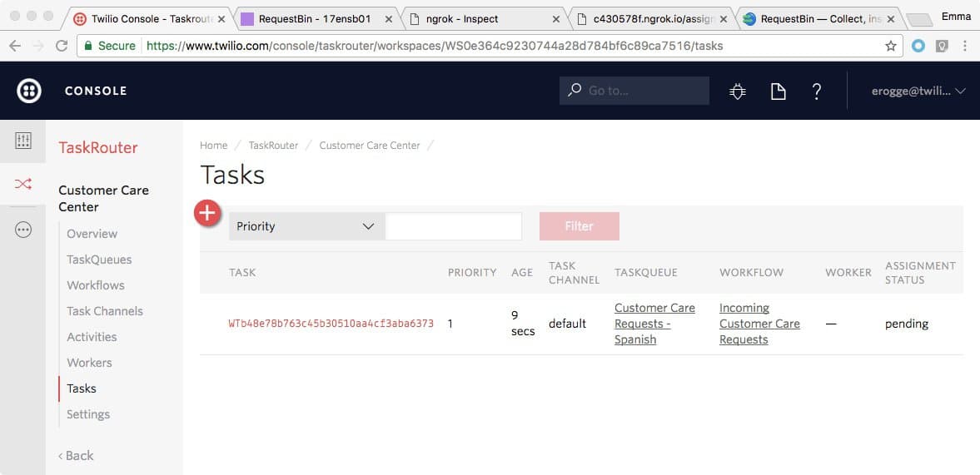Click the filter value text field

point(454,226)
